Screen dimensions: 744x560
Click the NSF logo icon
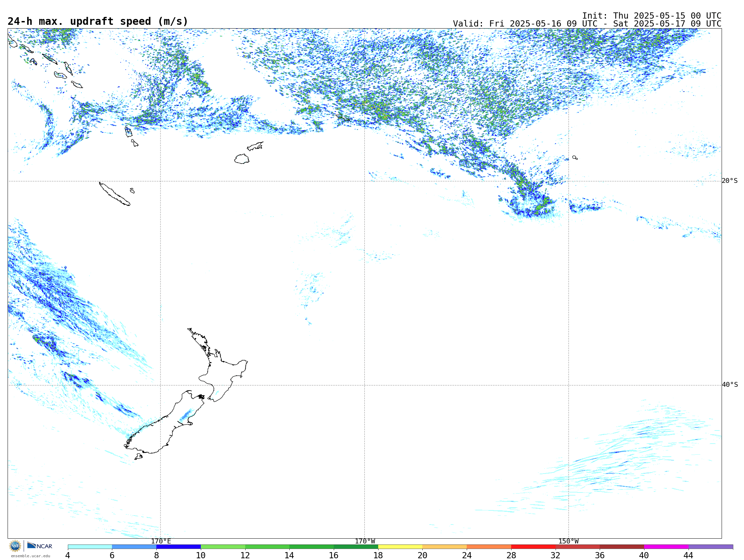15,546
